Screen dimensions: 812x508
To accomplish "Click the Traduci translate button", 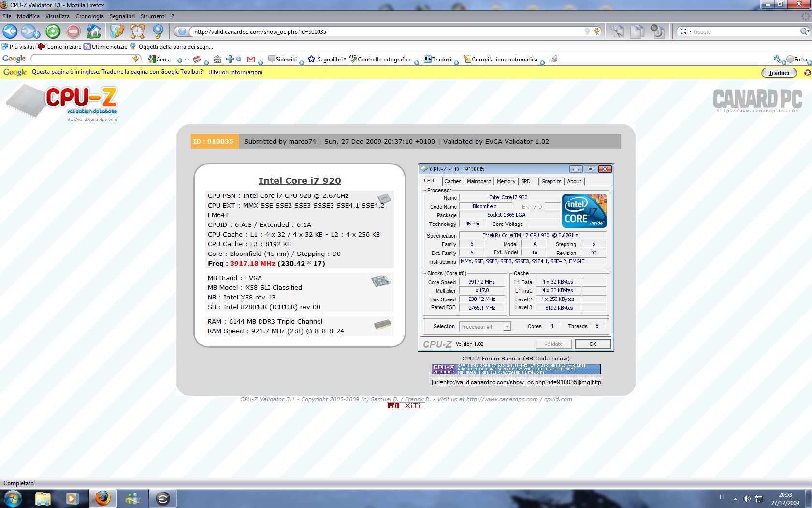I will (779, 73).
